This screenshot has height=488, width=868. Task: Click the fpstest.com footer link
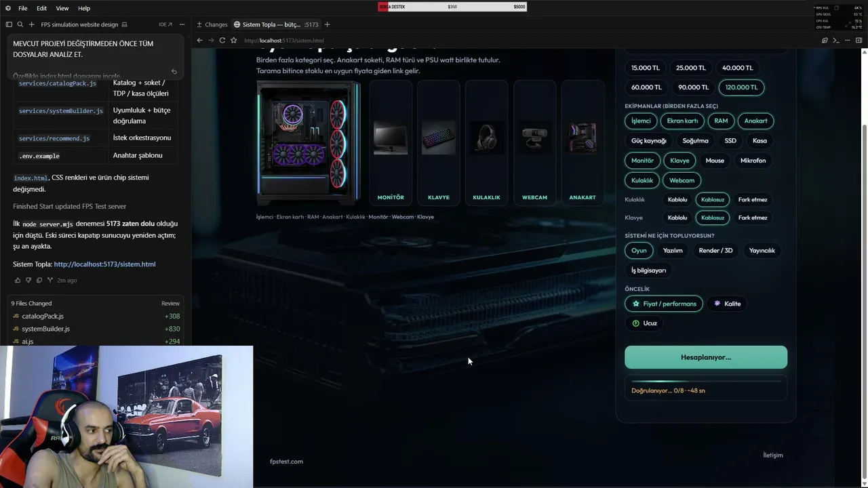click(x=286, y=462)
